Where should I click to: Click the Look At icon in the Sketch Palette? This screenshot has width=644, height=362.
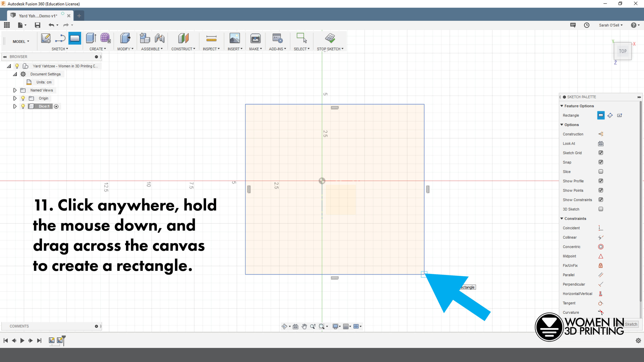pos(600,143)
